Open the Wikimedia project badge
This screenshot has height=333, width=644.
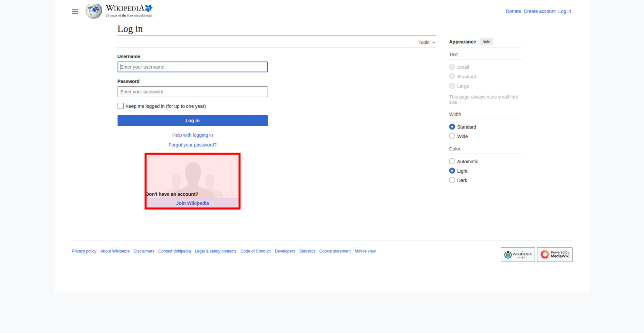tap(518, 254)
